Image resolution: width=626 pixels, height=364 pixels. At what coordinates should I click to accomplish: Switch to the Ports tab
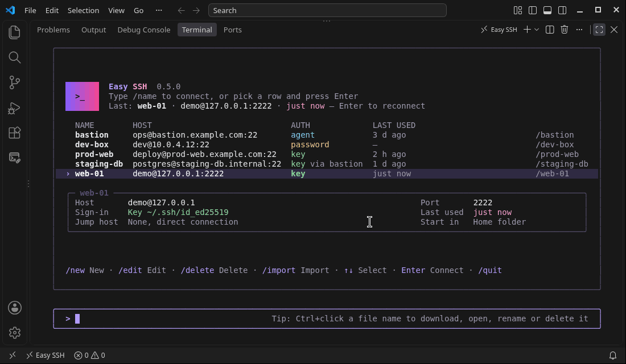click(x=232, y=30)
